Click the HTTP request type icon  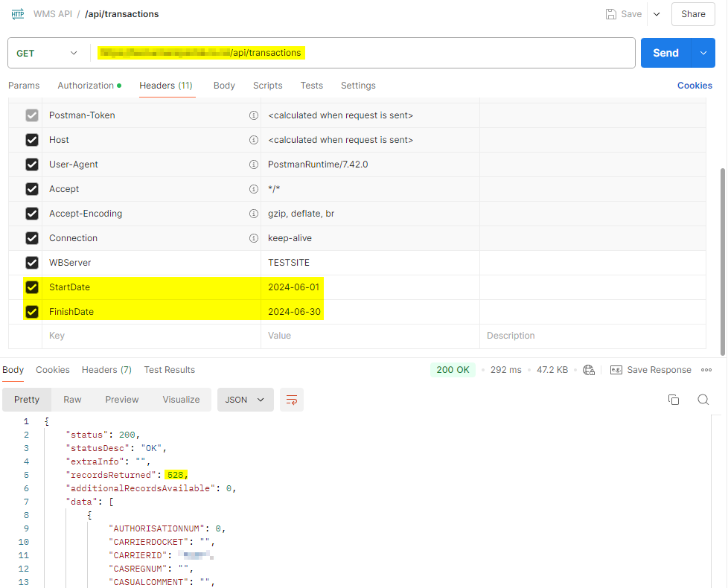point(18,14)
